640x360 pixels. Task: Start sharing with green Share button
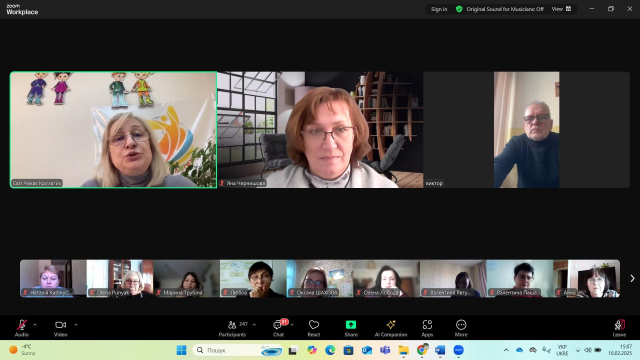coord(351,328)
